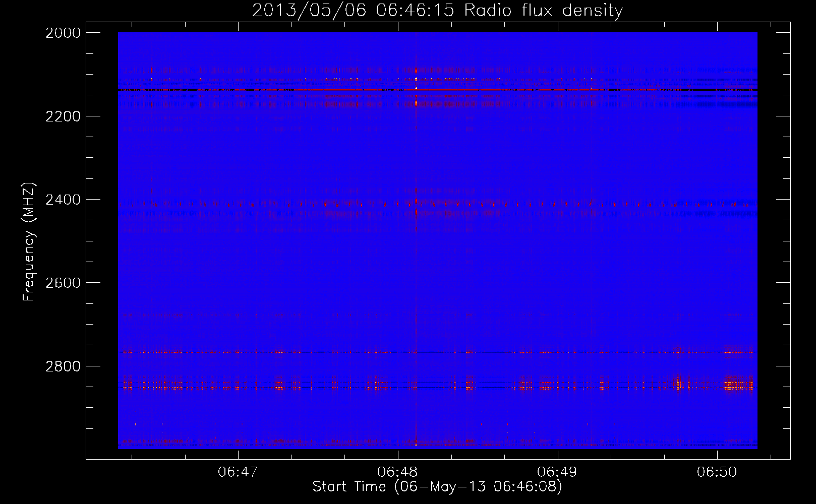Click the 06:50 time axis label

coord(717,472)
